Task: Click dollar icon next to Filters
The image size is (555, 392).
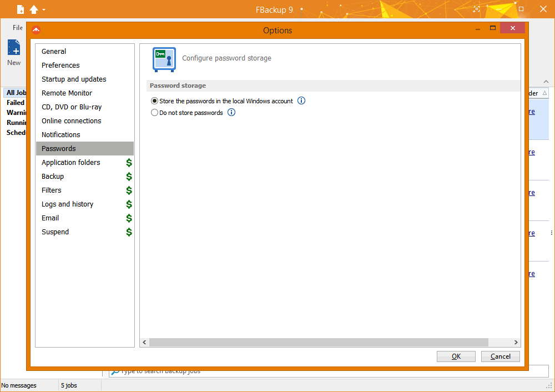Action: [129, 190]
